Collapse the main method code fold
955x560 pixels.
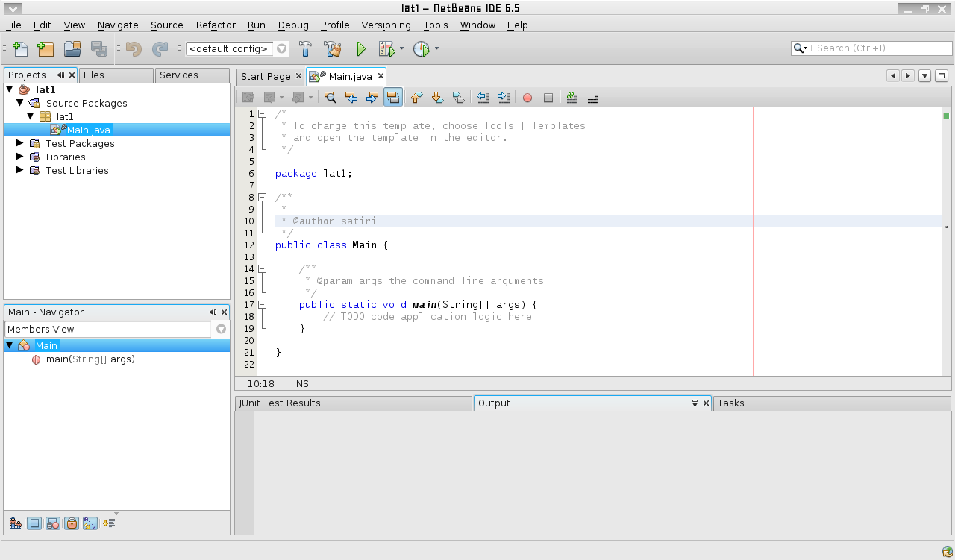(x=262, y=304)
